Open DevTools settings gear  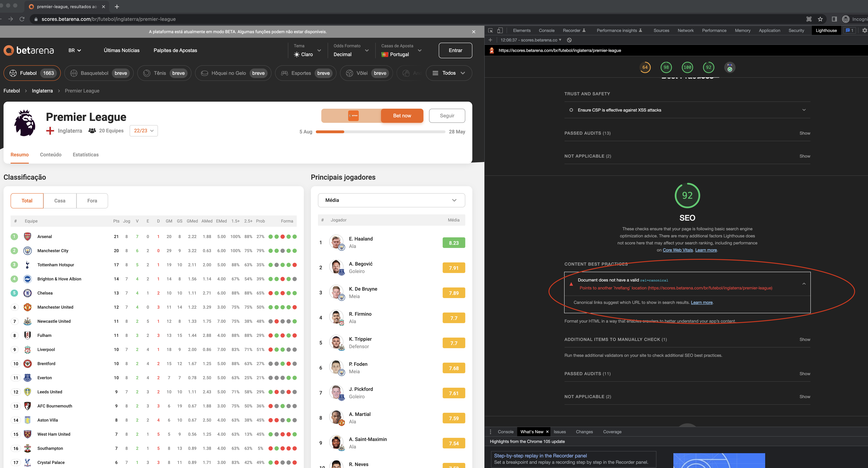(864, 30)
